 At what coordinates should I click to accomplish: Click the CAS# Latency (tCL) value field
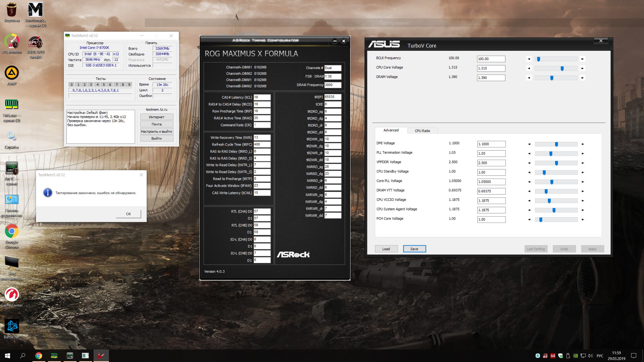(x=262, y=97)
